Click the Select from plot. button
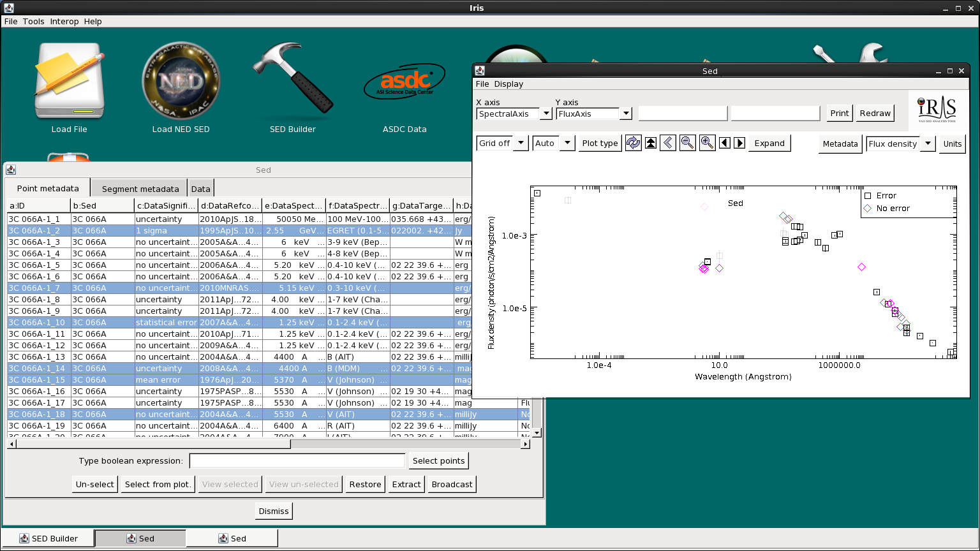This screenshot has height=551, width=980. [x=158, y=484]
